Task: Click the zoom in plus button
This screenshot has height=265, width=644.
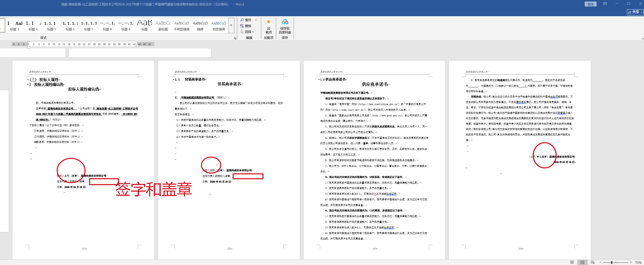Action: click(631, 262)
